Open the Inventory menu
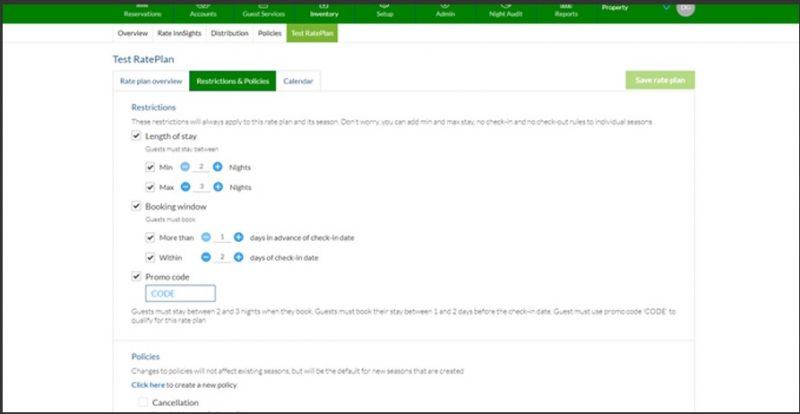This screenshot has height=414, width=800. point(324,11)
